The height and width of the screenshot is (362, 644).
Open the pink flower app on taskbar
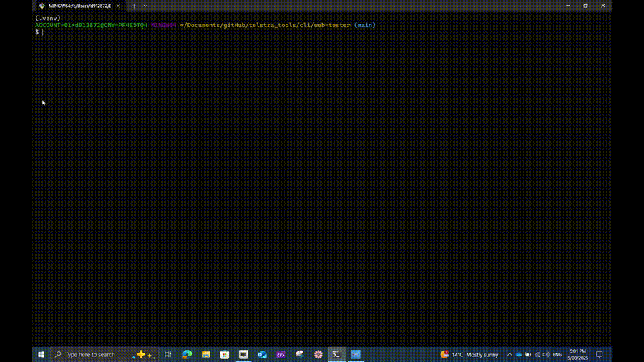[318, 354]
